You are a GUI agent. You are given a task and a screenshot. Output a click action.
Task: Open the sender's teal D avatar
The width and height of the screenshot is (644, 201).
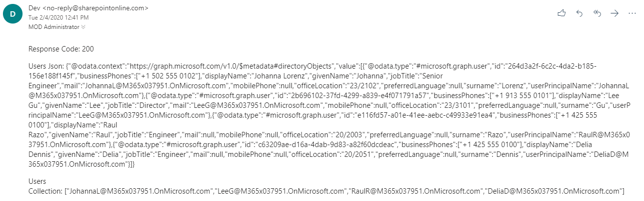pos(12,15)
